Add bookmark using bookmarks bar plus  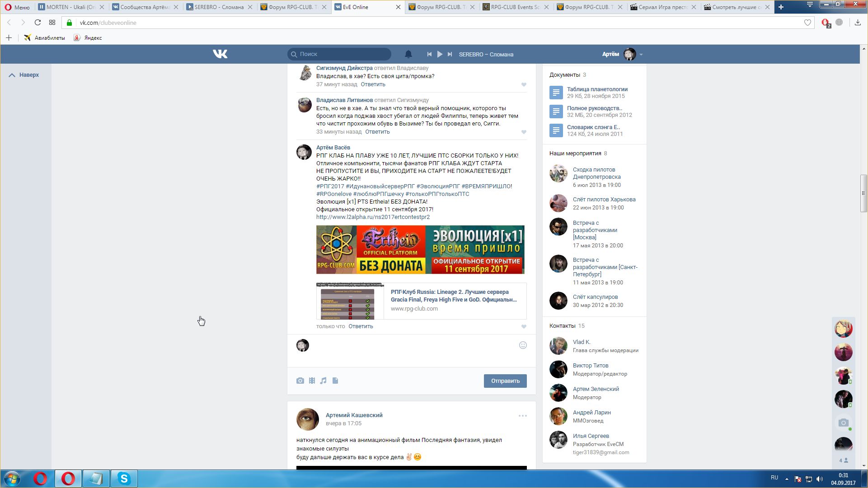click(x=9, y=38)
